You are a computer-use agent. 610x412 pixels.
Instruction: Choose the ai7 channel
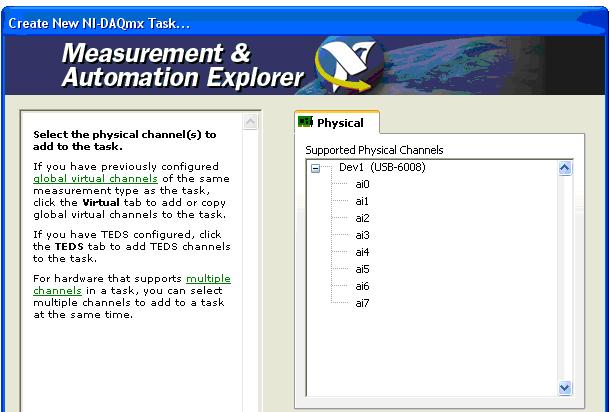[362, 303]
